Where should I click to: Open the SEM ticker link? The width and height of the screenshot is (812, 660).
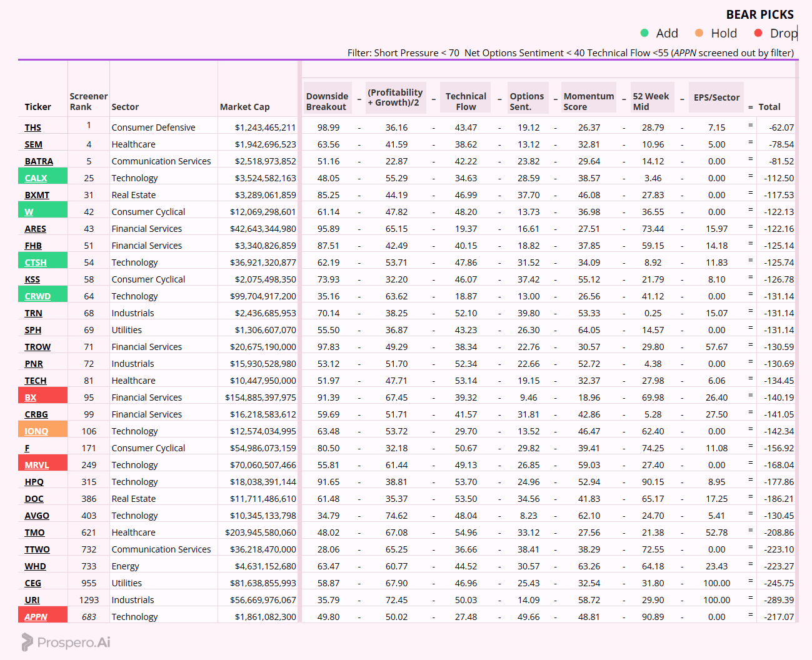pyautogui.click(x=34, y=144)
